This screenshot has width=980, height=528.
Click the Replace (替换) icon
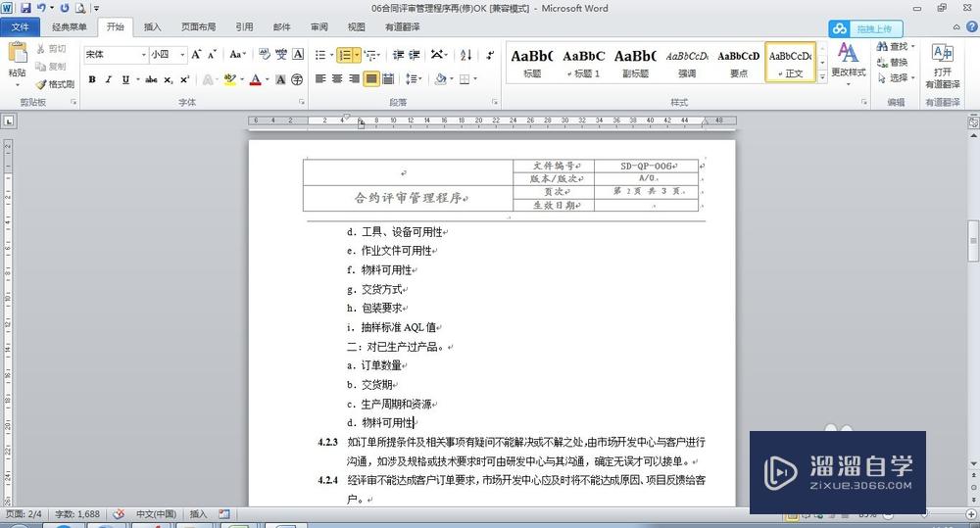click(892, 62)
